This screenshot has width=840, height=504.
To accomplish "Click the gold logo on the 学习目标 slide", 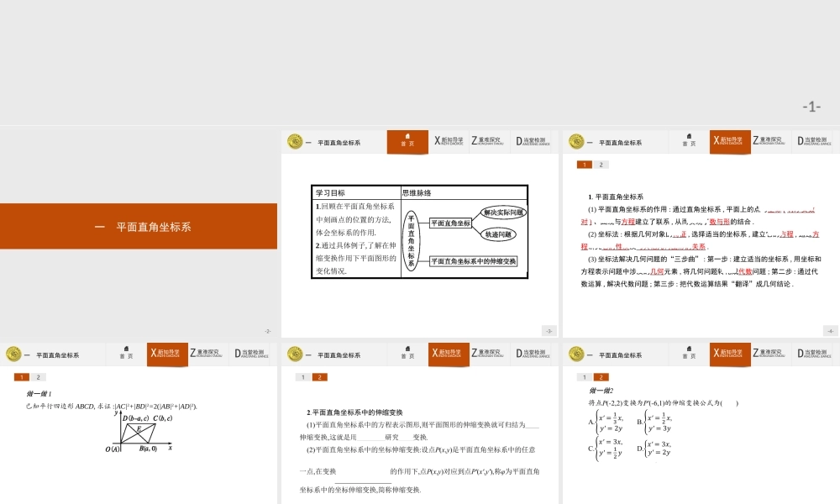I will pos(295,143).
